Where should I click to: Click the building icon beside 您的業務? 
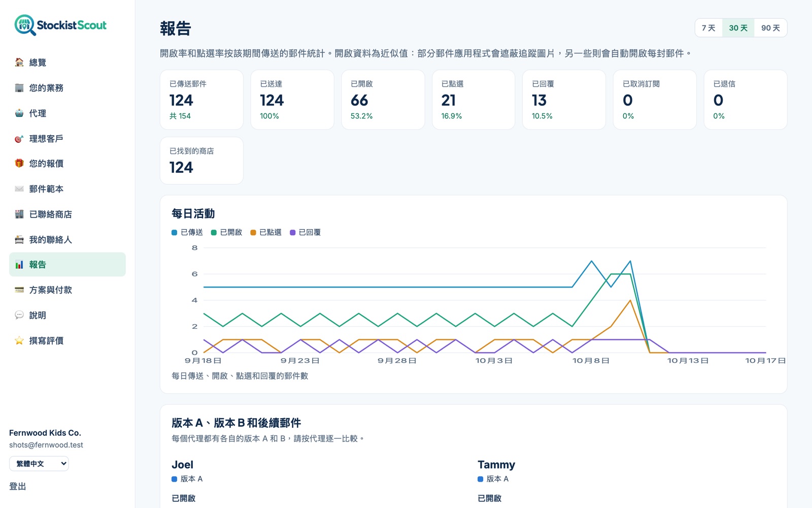click(x=19, y=88)
